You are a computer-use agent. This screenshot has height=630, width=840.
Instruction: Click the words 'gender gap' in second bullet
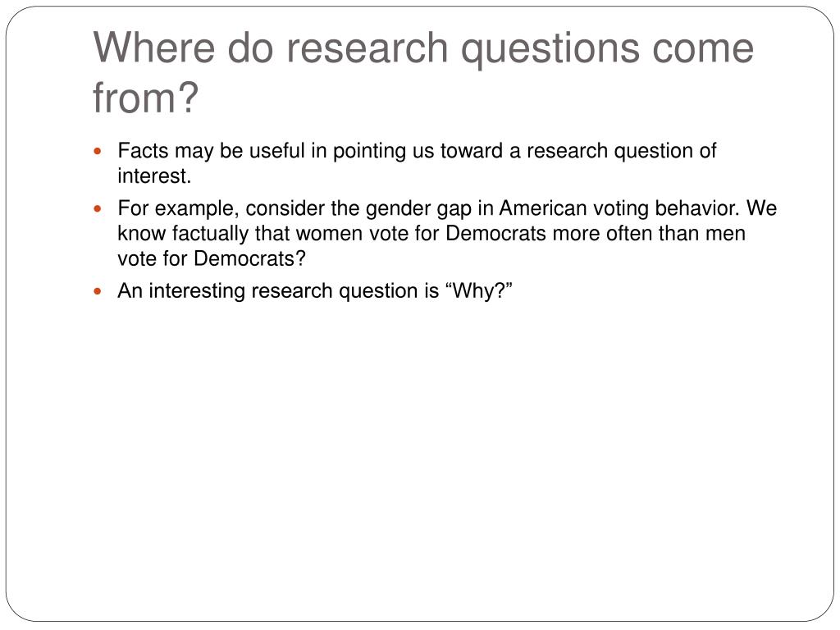point(418,208)
